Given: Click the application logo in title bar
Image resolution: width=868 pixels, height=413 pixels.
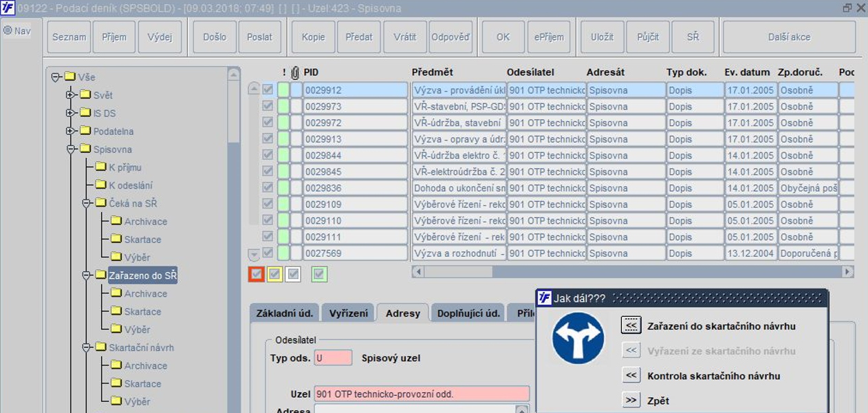Looking at the screenshot, I should (8, 8).
